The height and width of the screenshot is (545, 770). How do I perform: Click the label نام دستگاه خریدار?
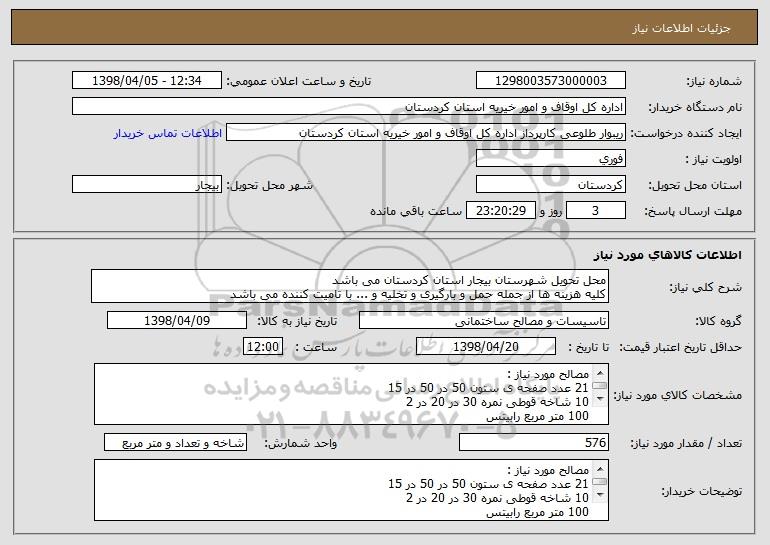(x=695, y=108)
